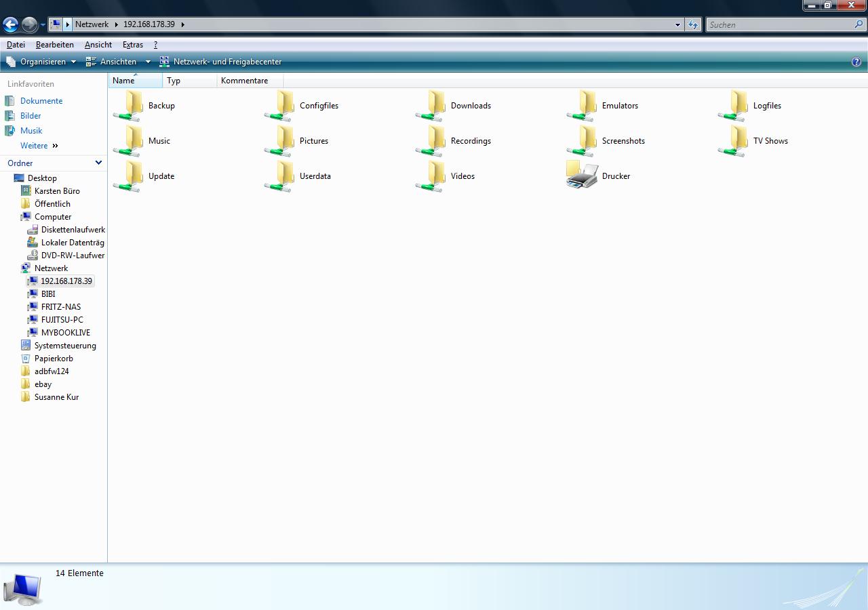
Task: Click the help question mark icon
Action: [856, 62]
